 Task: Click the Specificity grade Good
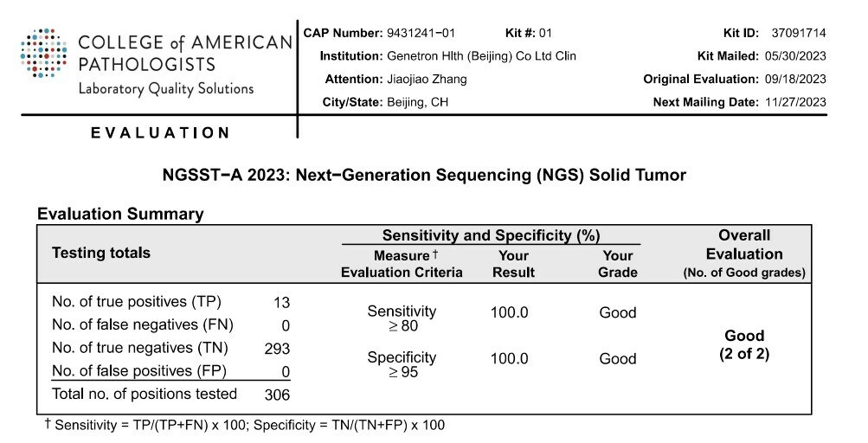pyautogui.click(x=617, y=359)
